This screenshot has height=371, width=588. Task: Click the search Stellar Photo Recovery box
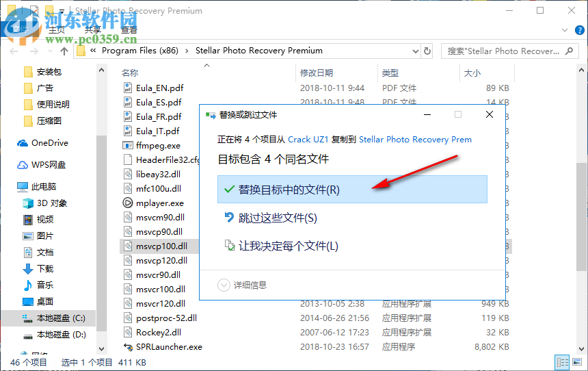tap(509, 51)
